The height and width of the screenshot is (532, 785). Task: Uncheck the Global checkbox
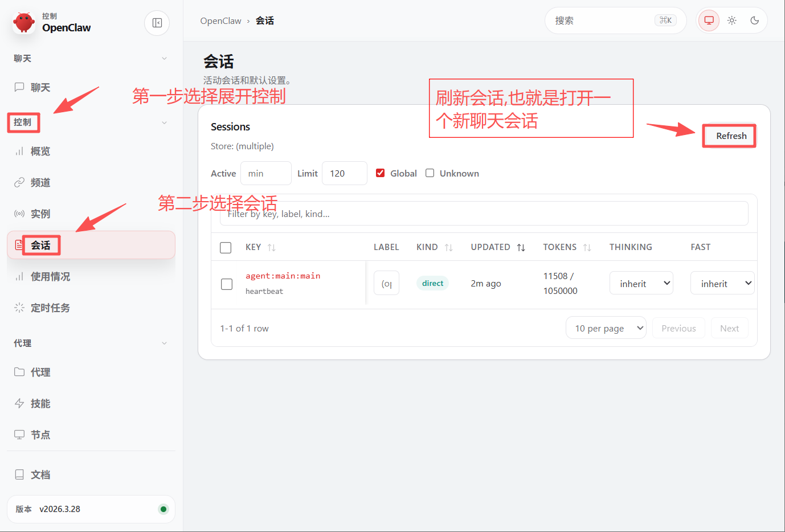(x=381, y=173)
